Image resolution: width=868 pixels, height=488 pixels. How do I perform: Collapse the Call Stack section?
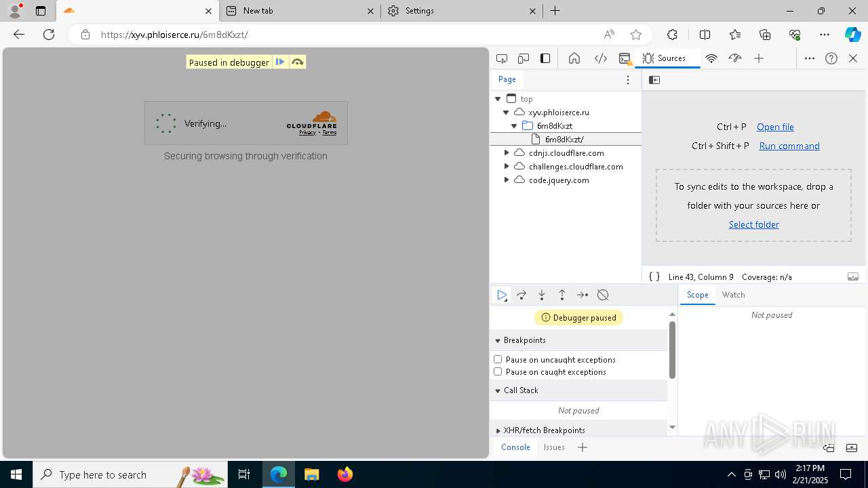(x=578, y=390)
